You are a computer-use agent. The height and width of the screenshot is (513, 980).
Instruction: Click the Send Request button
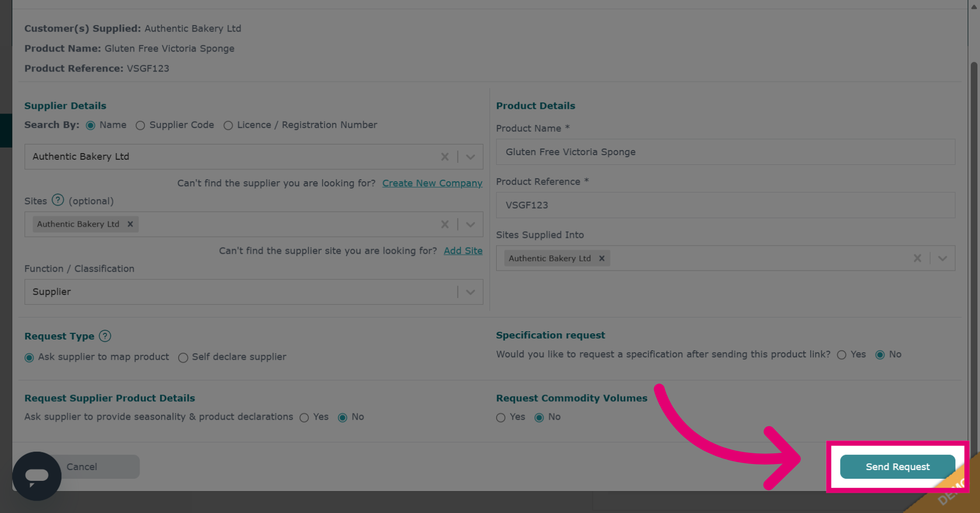coord(897,467)
